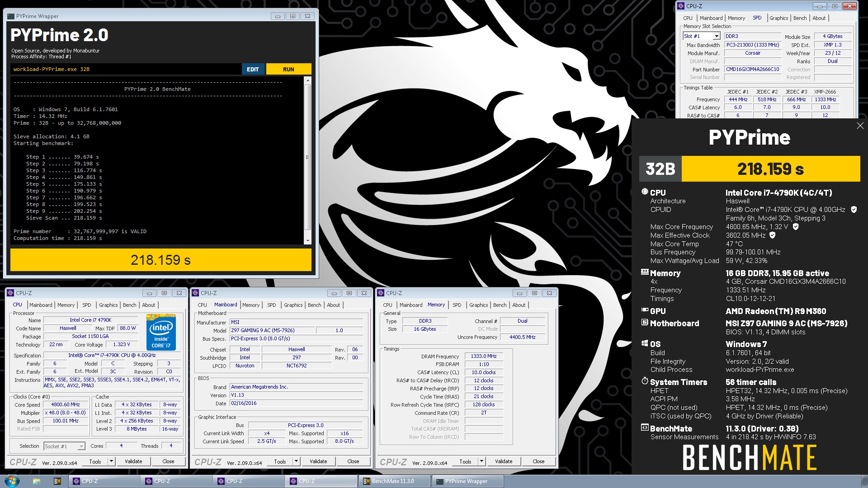Viewport: 868px width, 488px height.
Task: Click the EDIT button in PYPrime Wrapper
Action: (253, 69)
